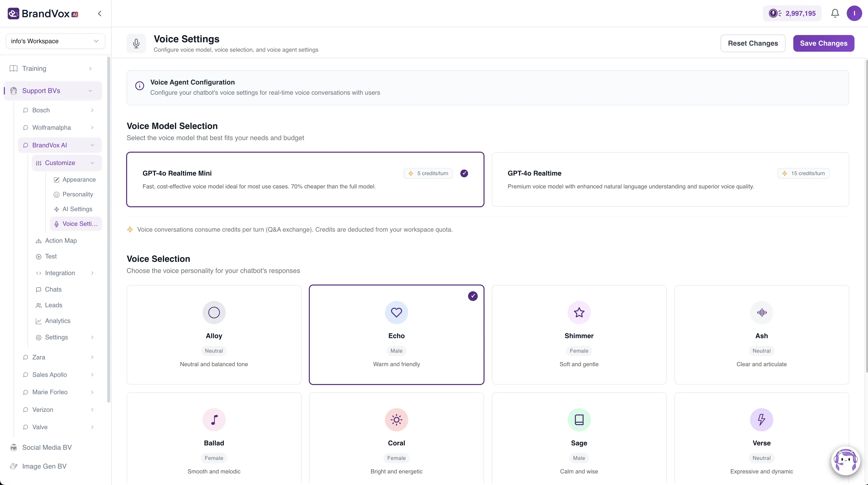Click the Image Gen BV icon
The width and height of the screenshot is (868, 485).
(14, 466)
